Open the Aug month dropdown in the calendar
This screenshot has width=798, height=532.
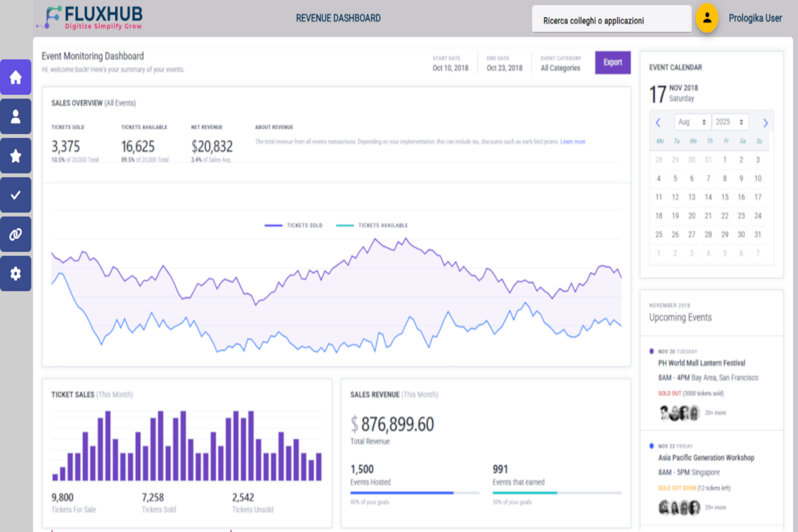692,122
